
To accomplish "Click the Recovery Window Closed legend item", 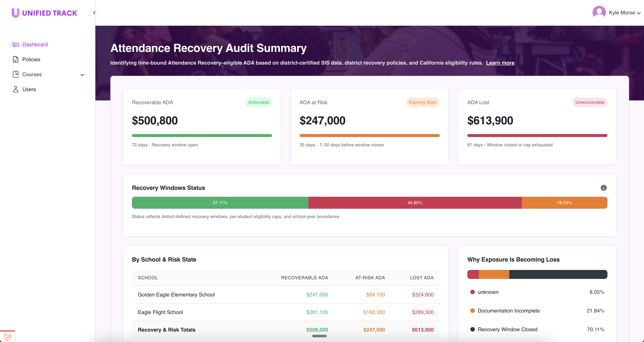I will 507,329.
